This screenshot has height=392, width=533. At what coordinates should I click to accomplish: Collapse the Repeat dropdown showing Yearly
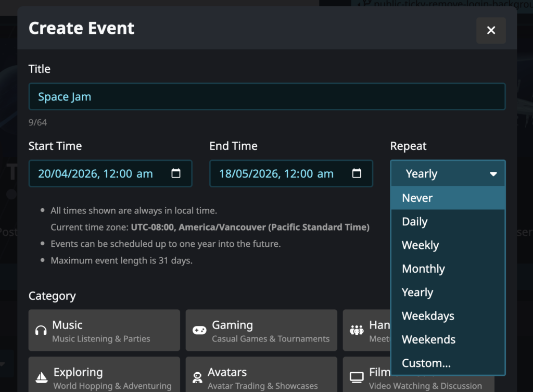(x=448, y=173)
